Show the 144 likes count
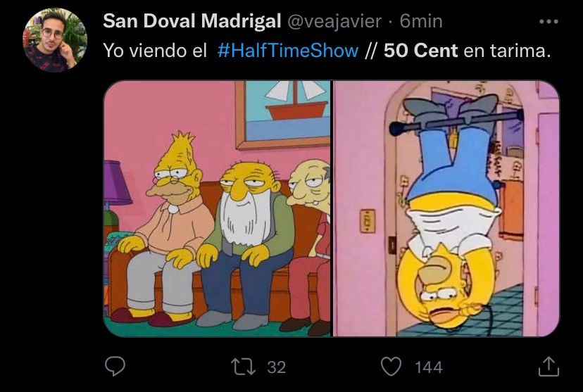The width and height of the screenshot is (583, 392). (x=429, y=367)
